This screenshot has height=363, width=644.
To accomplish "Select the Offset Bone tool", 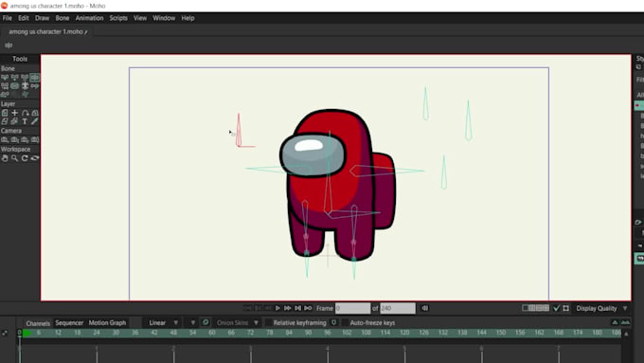I will [5, 95].
